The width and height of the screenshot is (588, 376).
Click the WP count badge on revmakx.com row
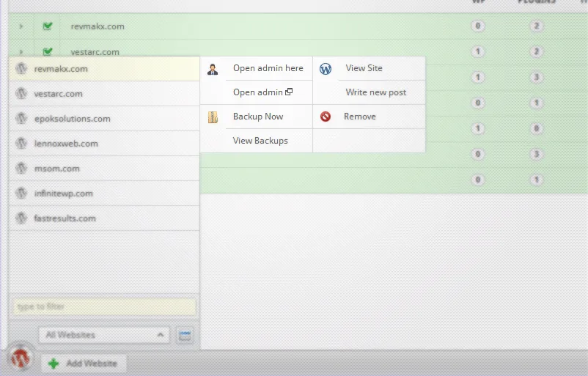tap(478, 26)
